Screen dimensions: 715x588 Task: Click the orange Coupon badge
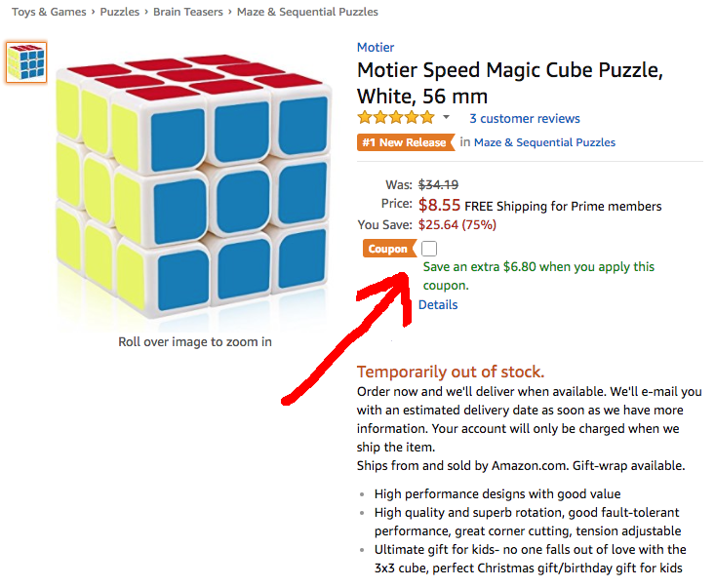click(x=389, y=249)
